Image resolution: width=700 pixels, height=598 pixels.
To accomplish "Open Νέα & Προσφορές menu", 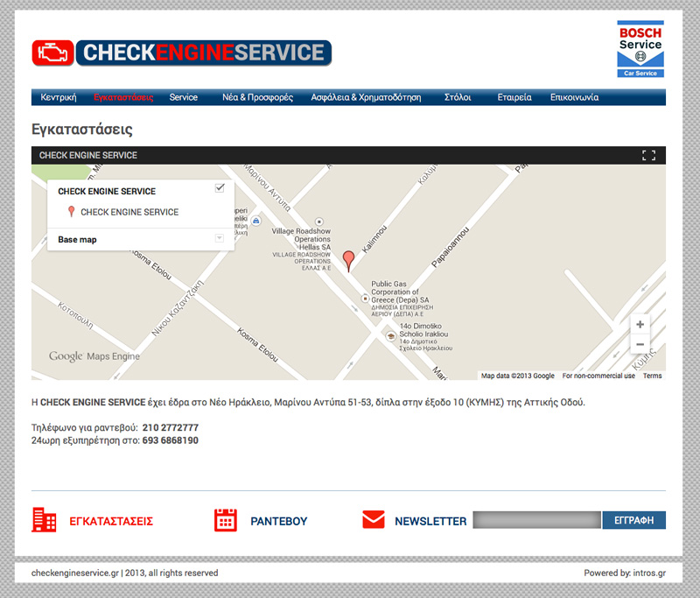I will [x=257, y=97].
